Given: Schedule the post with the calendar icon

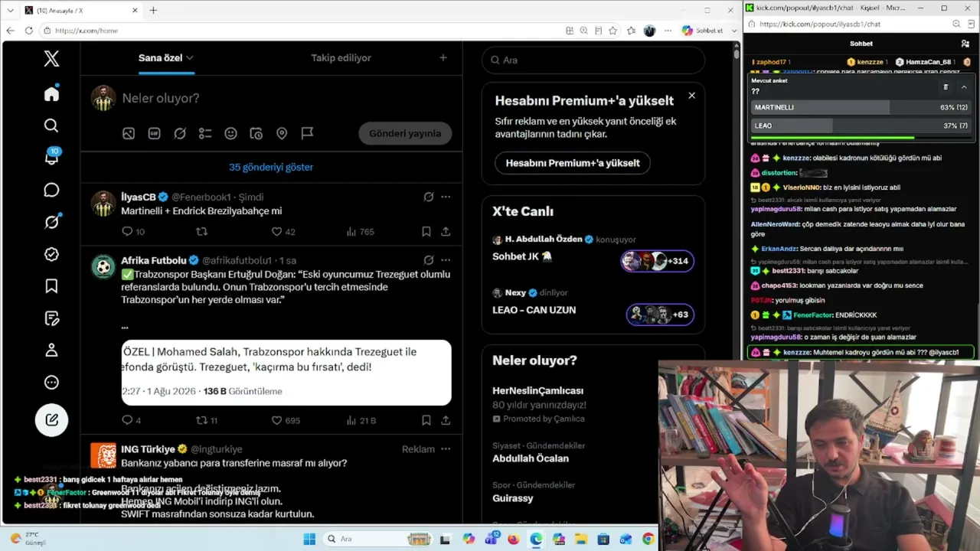Looking at the screenshot, I should [x=256, y=133].
